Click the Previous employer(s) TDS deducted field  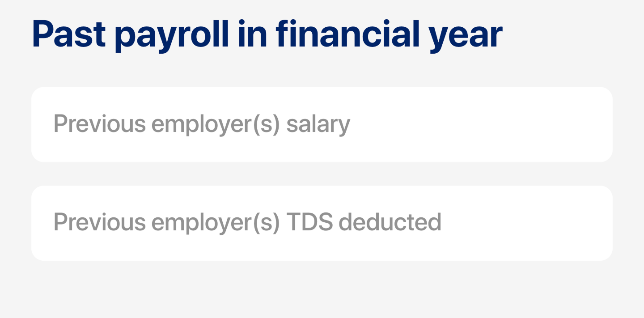[322, 223]
